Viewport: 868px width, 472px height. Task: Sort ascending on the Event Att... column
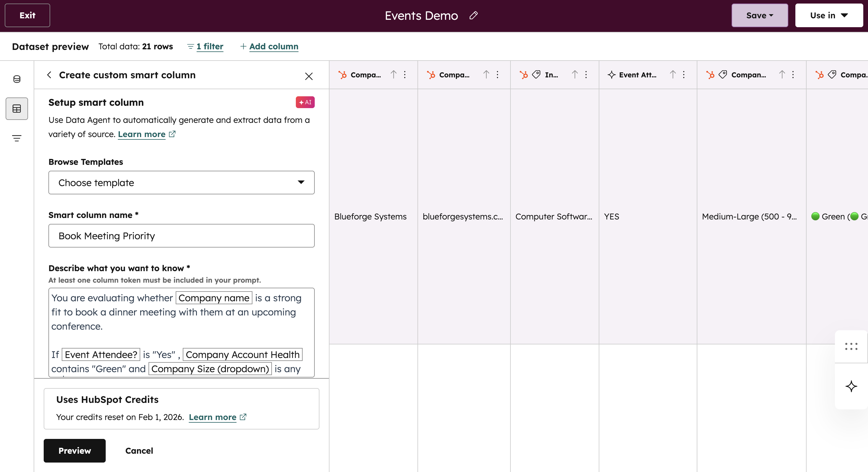tap(673, 74)
